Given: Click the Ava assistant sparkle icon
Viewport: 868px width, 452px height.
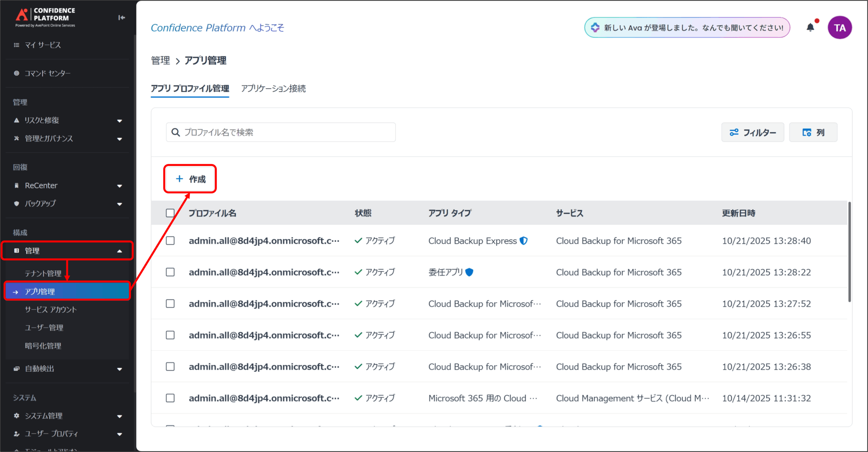Looking at the screenshot, I should click(595, 27).
